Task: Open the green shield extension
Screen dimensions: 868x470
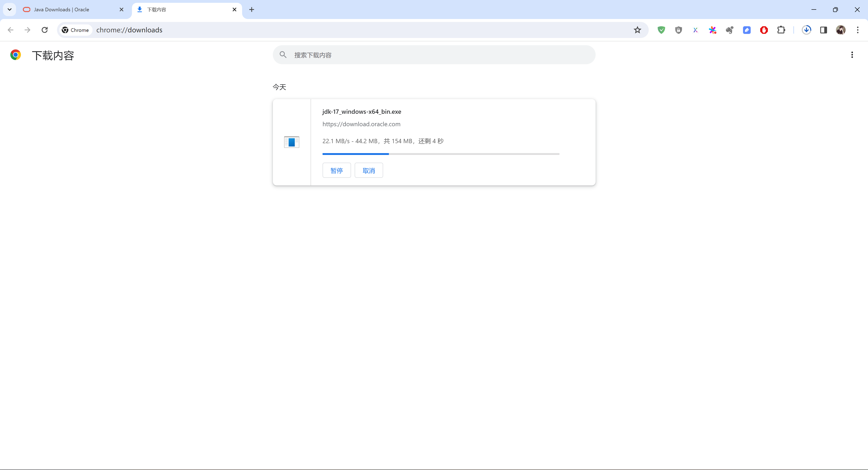Action: tap(661, 30)
